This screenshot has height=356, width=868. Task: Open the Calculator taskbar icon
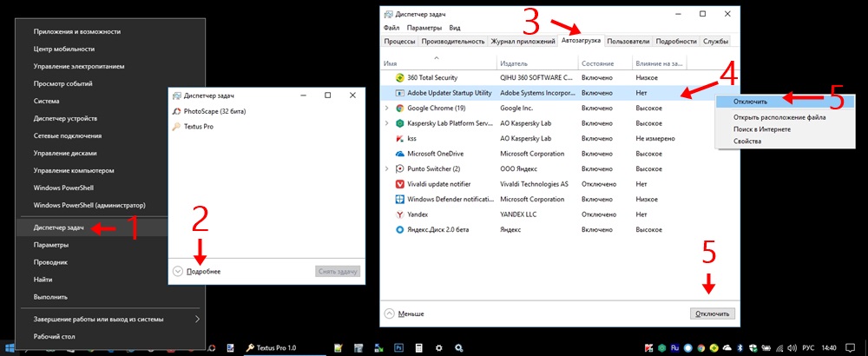point(418,347)
